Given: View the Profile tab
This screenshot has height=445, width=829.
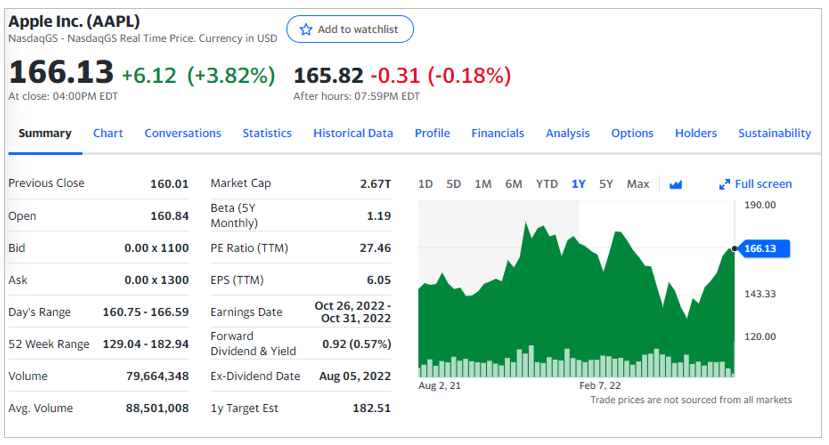Looking at the screenshot, I should (432, 133).
